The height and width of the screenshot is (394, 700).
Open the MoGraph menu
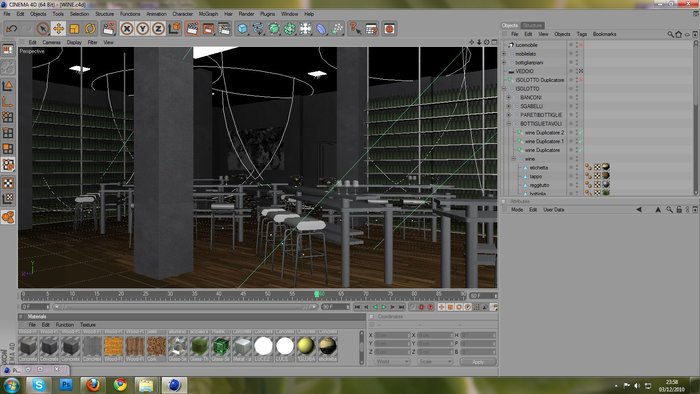(x=208, y=14)
